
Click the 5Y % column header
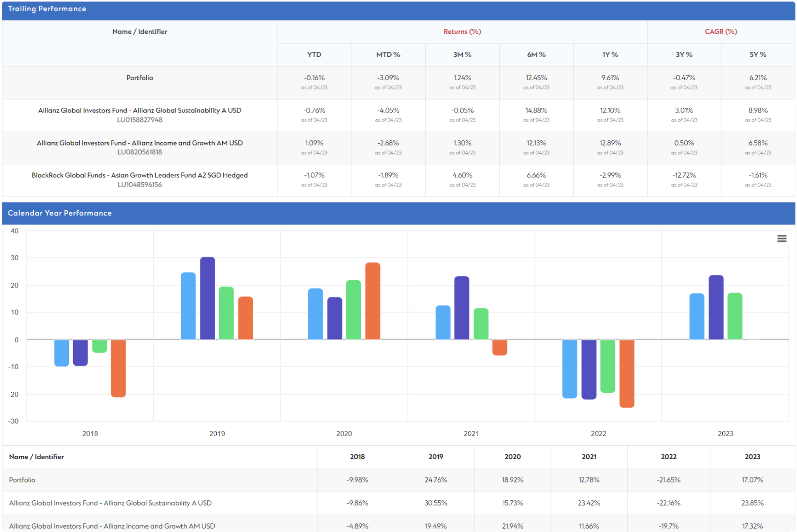click(758, 54)
